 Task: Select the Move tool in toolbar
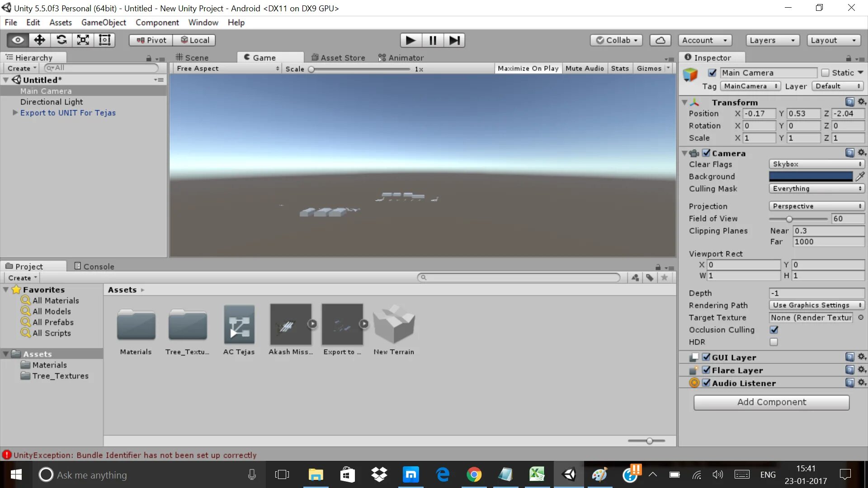point(40,40)
